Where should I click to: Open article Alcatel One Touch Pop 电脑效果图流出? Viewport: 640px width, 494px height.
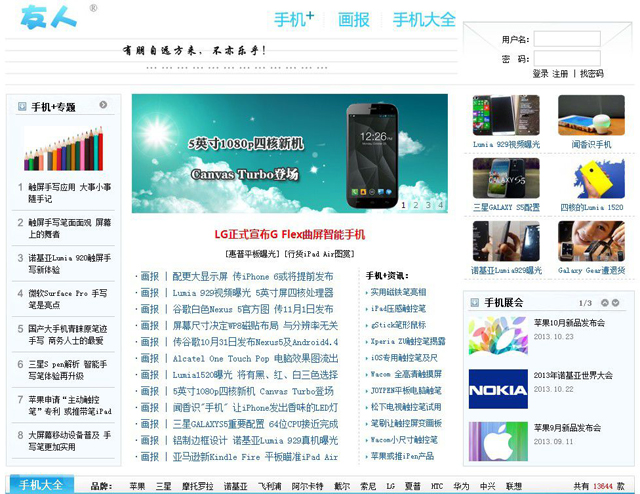coord(255,358)
